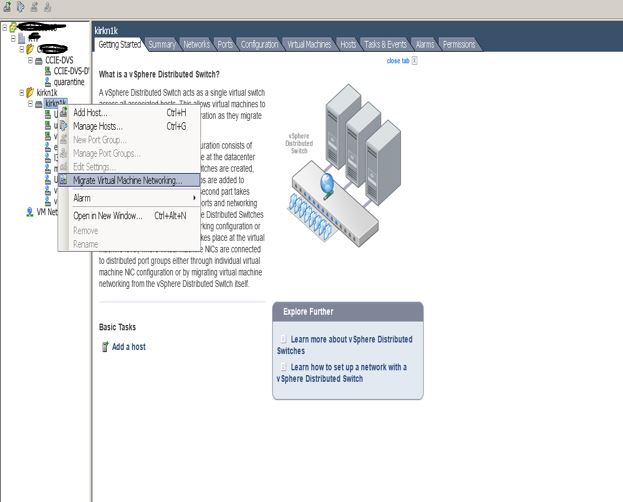Open the Tasks & Events tab
The width and height of the screenshot is (623, 502).
tap(385, 45)
